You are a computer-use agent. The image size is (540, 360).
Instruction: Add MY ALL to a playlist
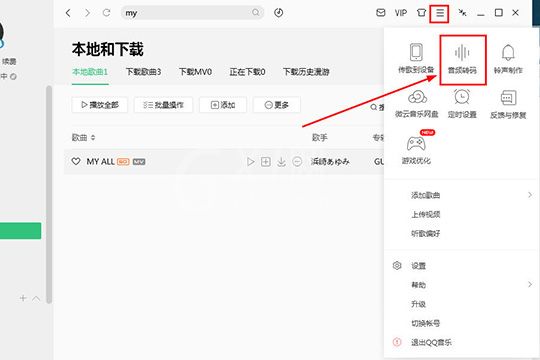point(266,161)
